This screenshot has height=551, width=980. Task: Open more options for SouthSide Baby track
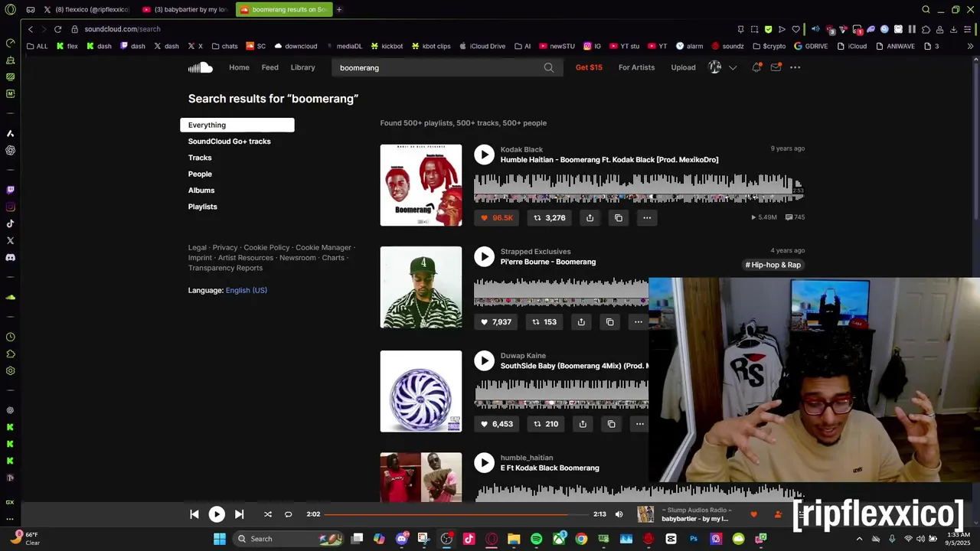(x=639, y=424)
